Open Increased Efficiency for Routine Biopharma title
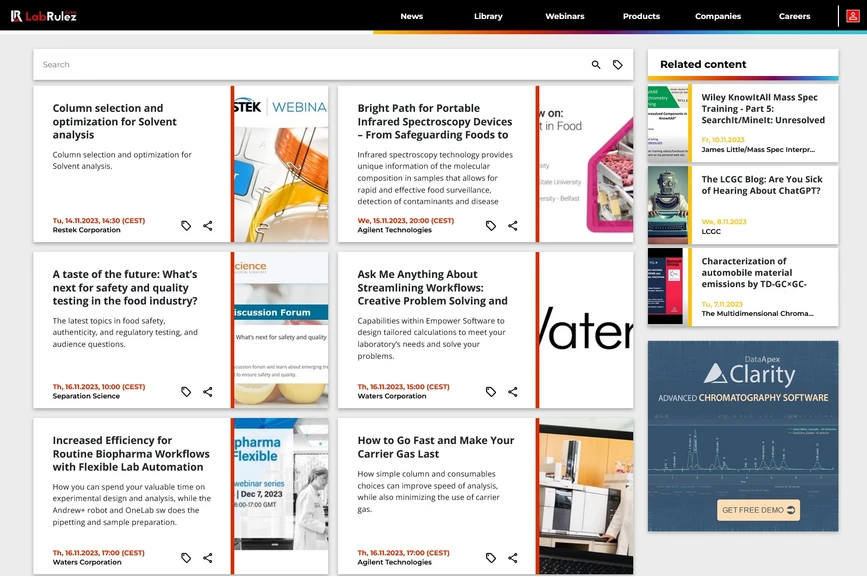The height and width of the screenshot is (577, 867). (131, 454)
